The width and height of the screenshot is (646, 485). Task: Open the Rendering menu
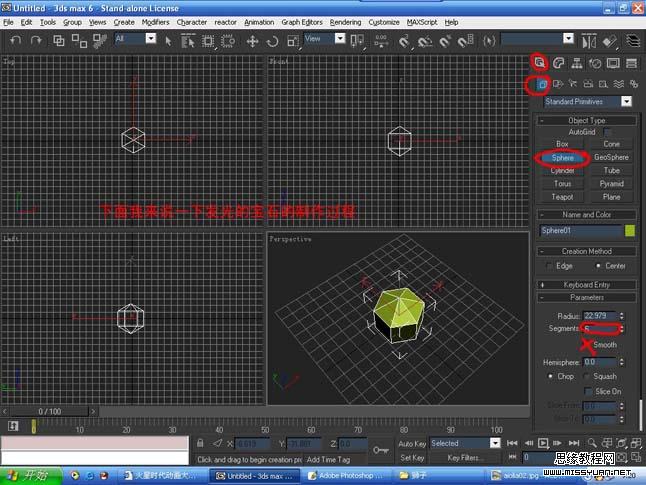pos(345,22)
